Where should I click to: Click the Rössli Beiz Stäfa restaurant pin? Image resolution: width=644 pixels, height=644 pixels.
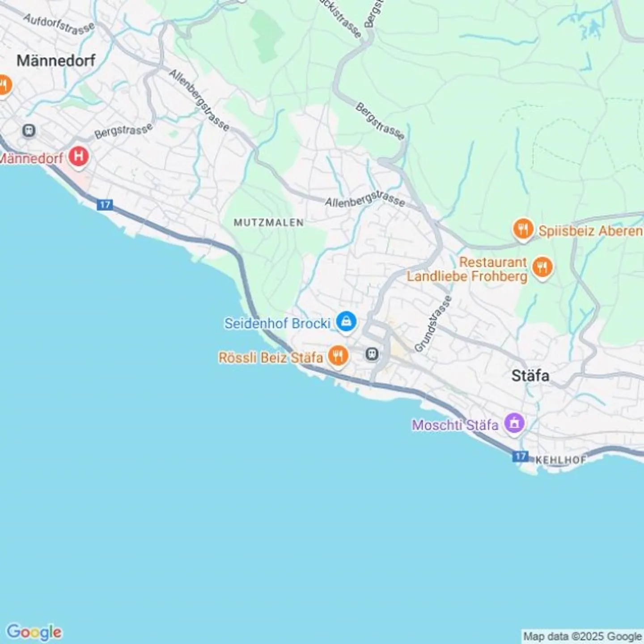coord(339,356)
